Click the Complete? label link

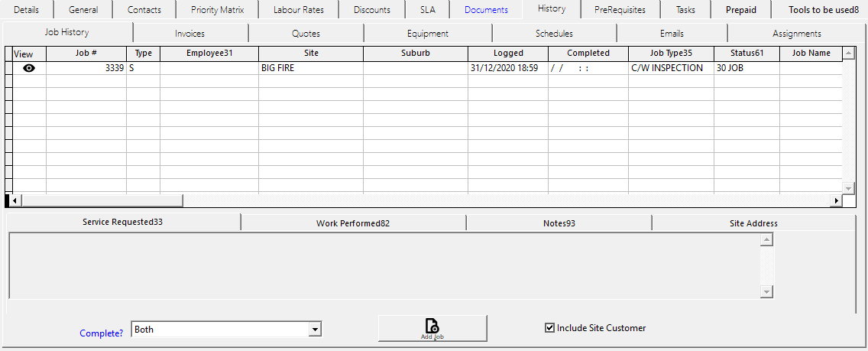[102, 333]
